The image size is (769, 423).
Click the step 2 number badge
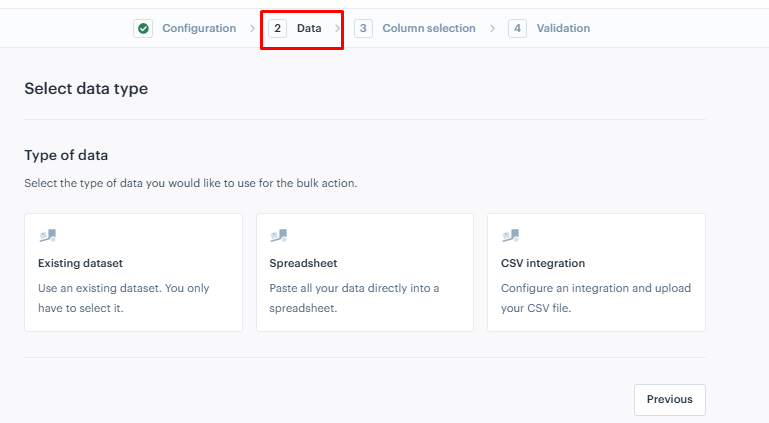(x=277, y=28)
